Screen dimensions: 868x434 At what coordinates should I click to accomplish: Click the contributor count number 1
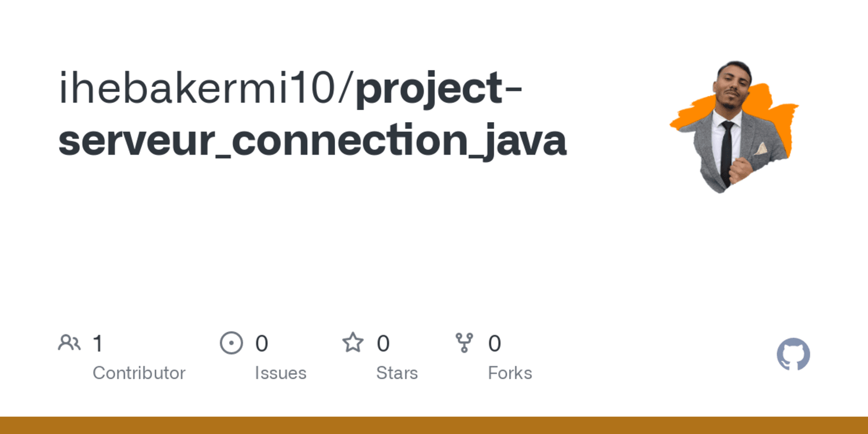[98, 344]
